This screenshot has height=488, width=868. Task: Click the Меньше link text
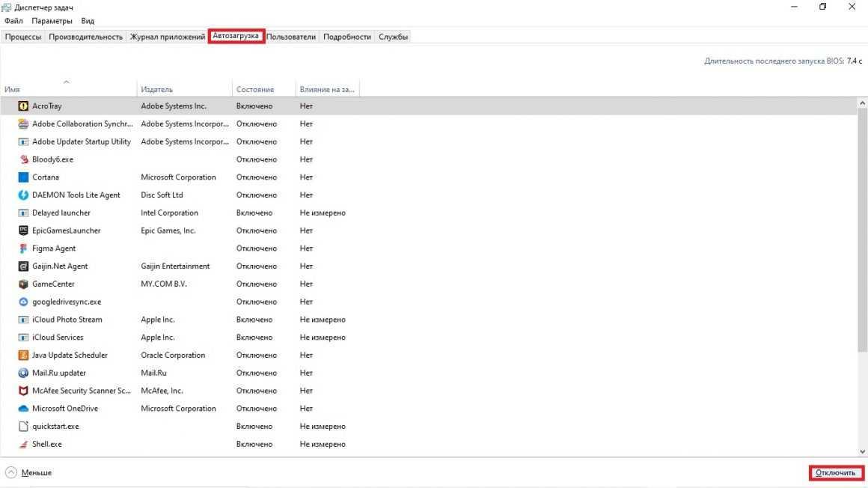tap(37, 472)
